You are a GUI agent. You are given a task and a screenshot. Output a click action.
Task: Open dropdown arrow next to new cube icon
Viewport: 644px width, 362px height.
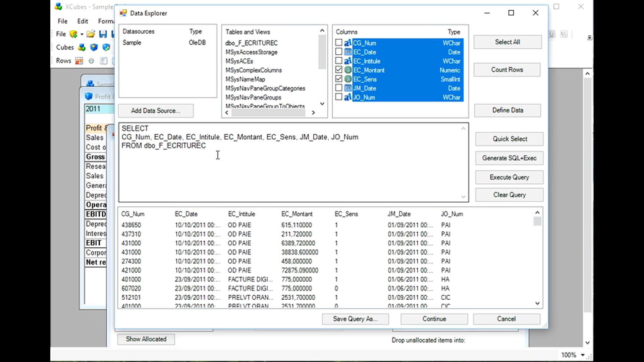(x=82, y=34)
